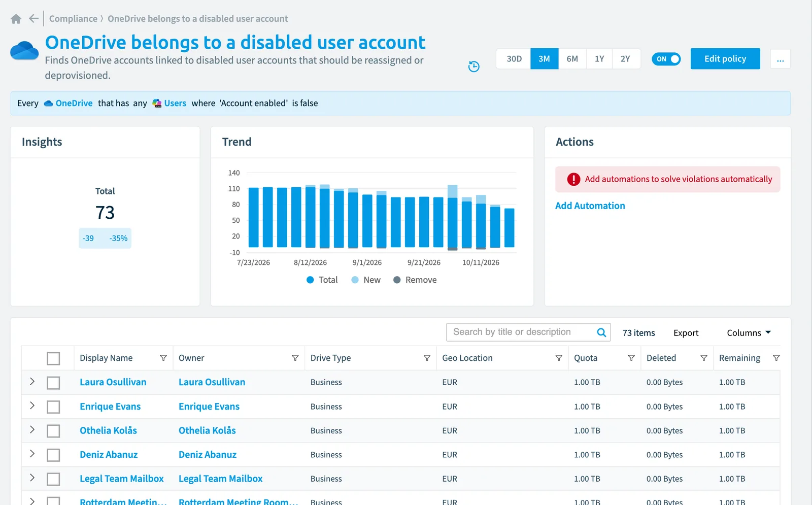The height and width of the screenshot is (505, 812).
Task: Sort by the Display Name header
Action: (106, 358)
